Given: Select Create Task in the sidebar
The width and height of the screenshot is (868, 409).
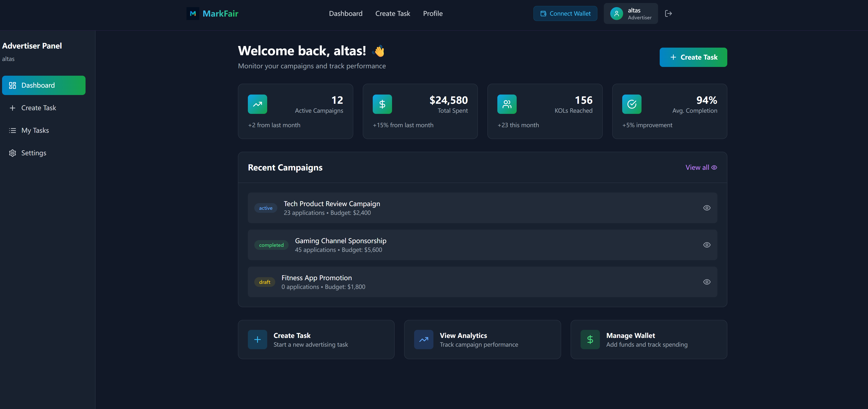Looking at the screenshot, I should (38, 108).
